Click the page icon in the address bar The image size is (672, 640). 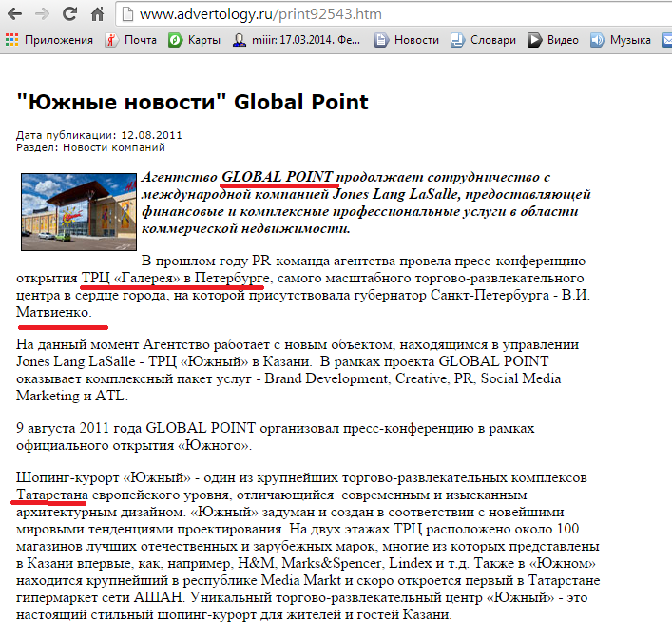[127, 14]
